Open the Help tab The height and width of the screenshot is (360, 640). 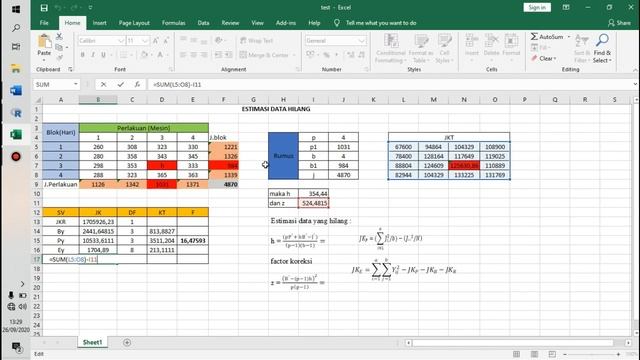[314, 23]
